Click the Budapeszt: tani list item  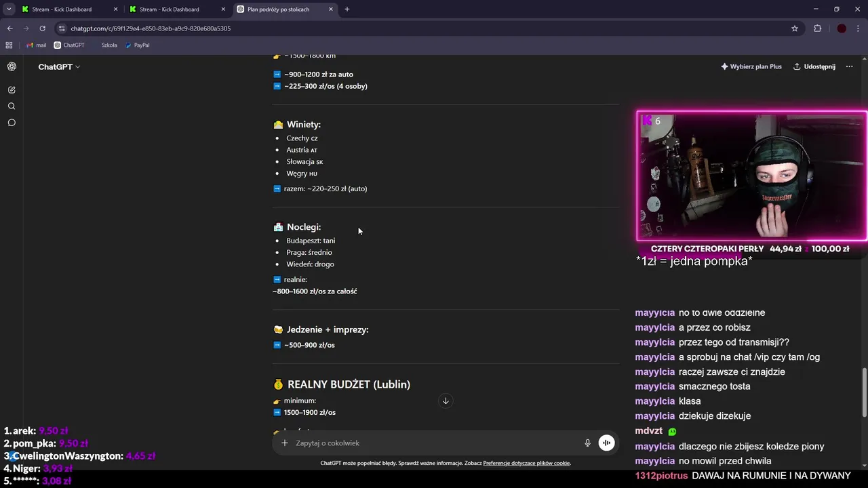(311, 241)
